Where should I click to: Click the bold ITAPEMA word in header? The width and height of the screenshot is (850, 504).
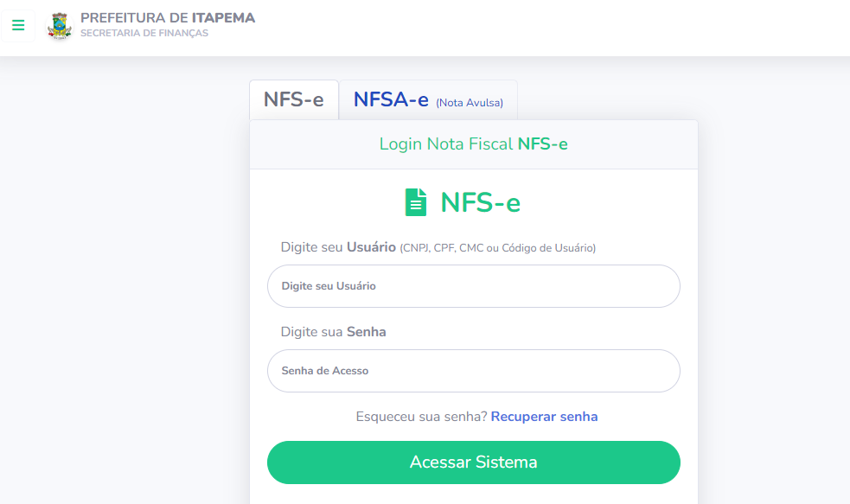(223, 18)
